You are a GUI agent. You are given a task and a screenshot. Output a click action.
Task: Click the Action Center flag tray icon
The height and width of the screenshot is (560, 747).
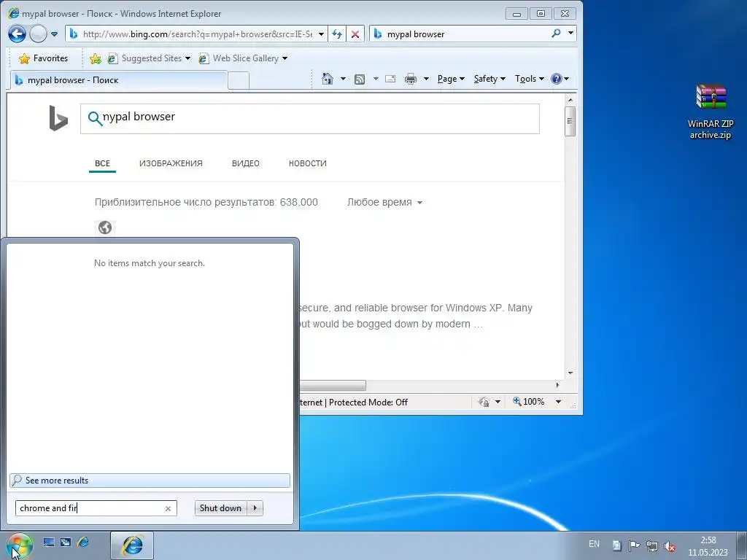pos(634,545)
